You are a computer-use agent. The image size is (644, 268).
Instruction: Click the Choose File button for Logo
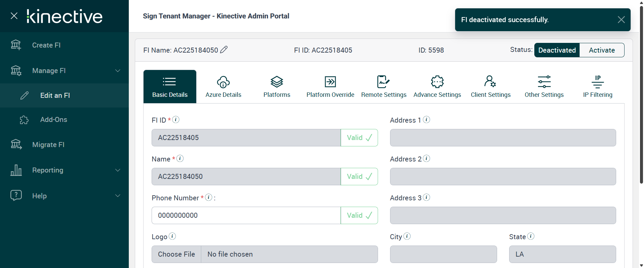(176, 254)
